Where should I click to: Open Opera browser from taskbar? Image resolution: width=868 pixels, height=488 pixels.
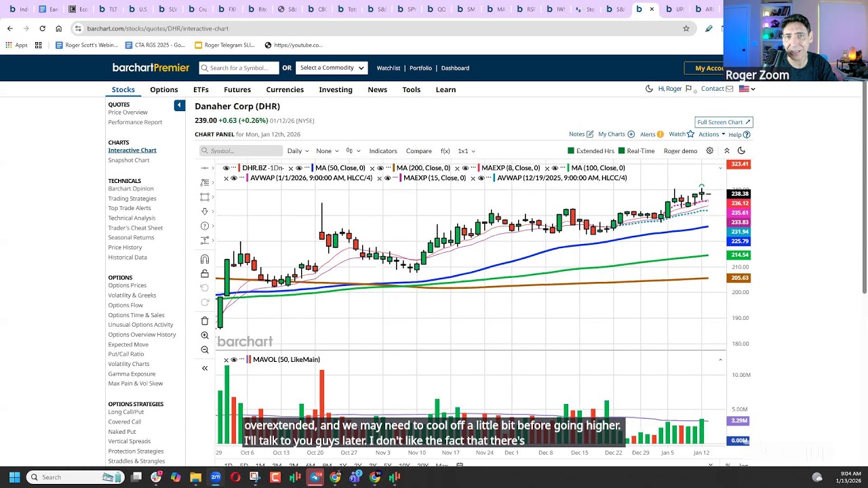tap(235, 477)
